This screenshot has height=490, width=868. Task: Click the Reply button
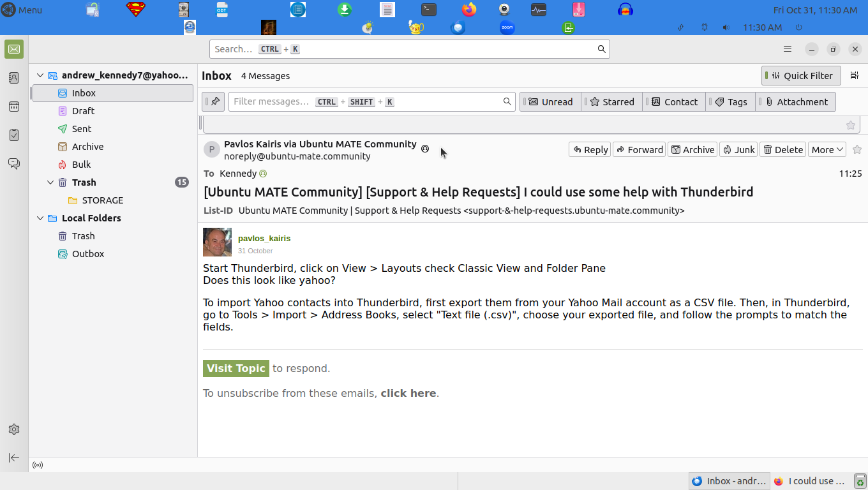tap(590, 149)
